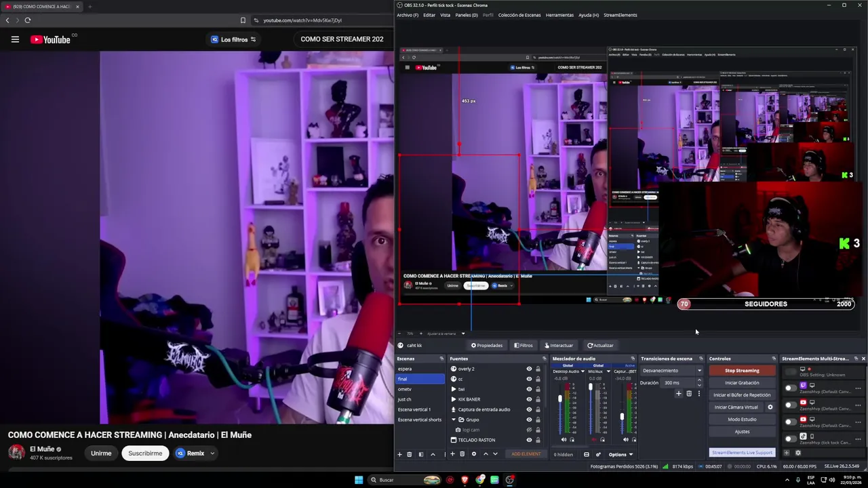Open more options for TikTok ZaensMvp output

point(858,439)
